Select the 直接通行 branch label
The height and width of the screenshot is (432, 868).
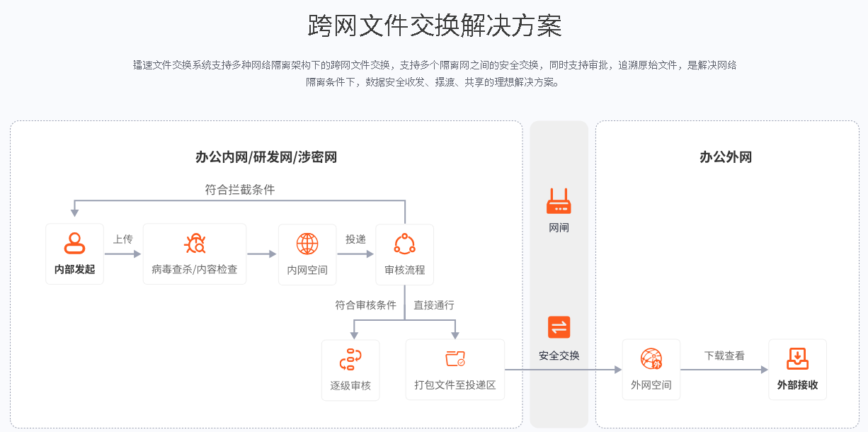435,304
